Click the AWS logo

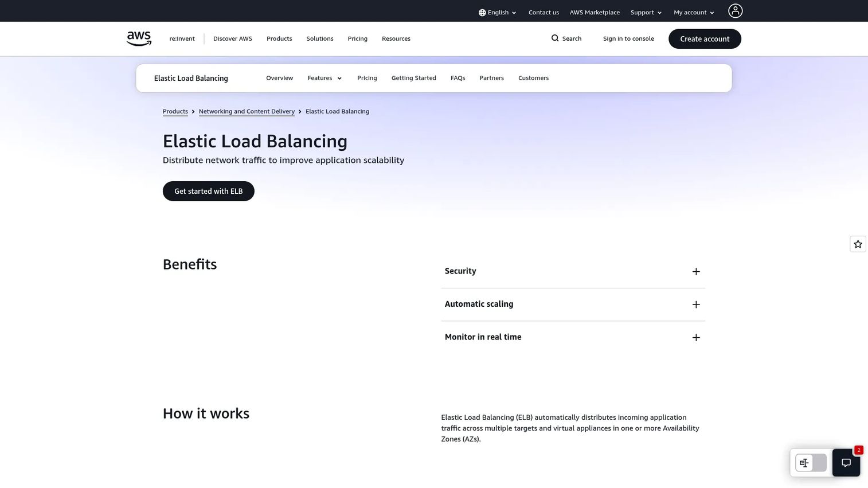coord(139,38)
